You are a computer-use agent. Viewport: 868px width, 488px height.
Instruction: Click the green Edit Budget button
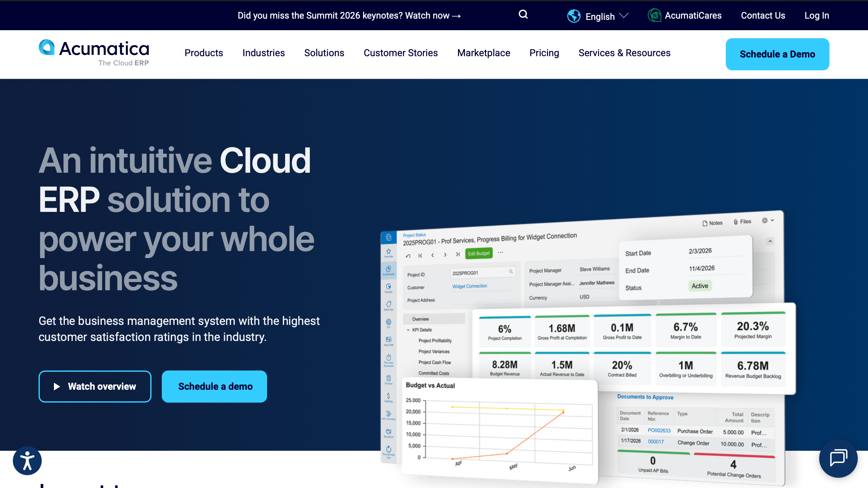point(479,253)
